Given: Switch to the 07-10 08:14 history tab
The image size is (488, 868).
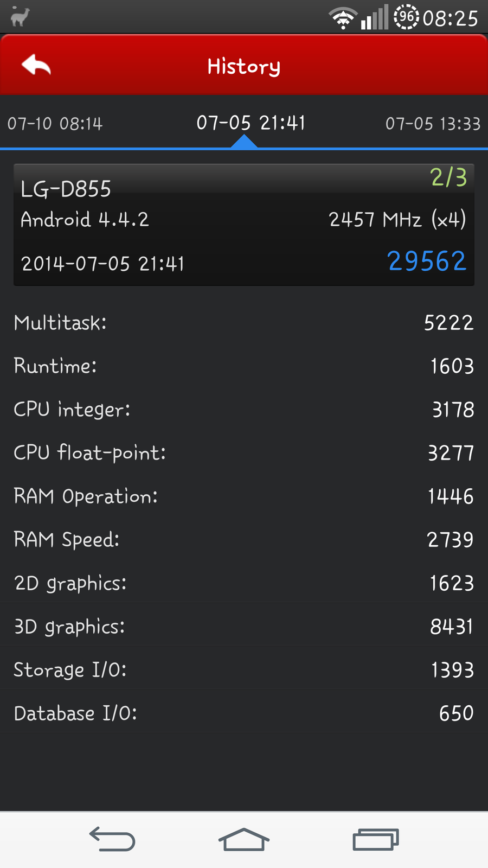Looking at the screenshot, I should [55, 124].
